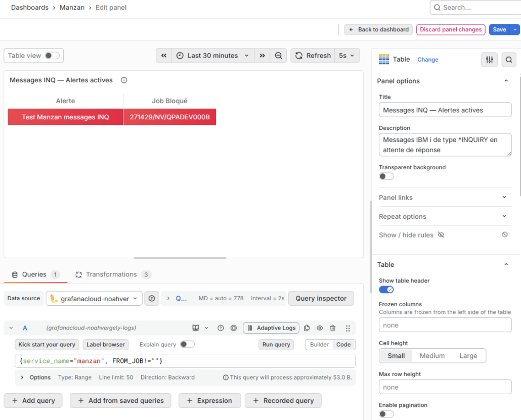The height and width of the screenshot is (420, 521).
Task: Click Discard panel changes
Action: (451, 29)
